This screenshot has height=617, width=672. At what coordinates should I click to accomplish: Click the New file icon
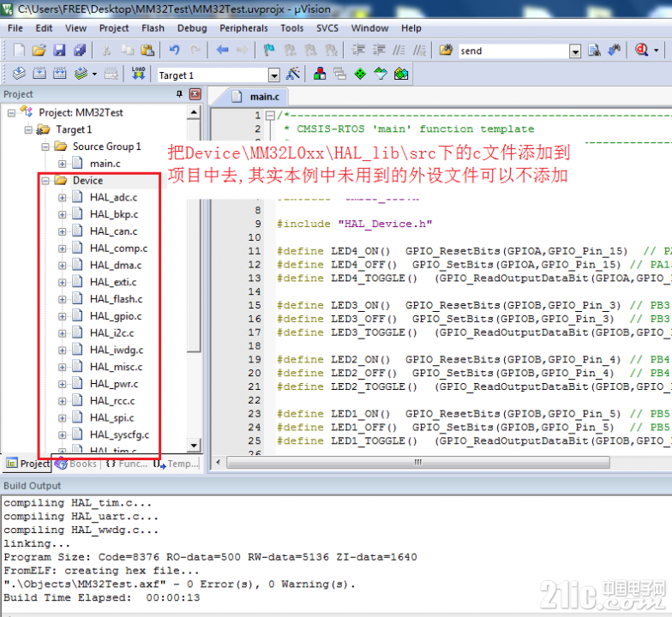[19, 50]
